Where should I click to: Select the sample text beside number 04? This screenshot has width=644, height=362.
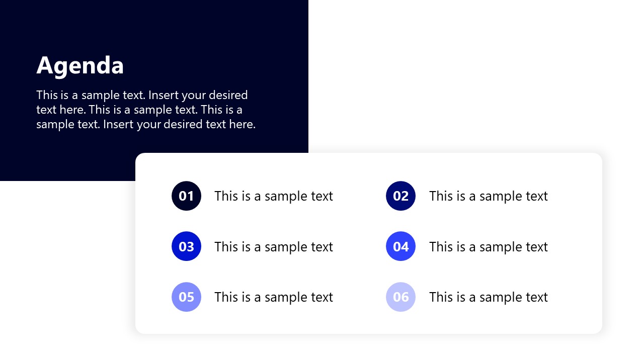[x=488, y=247]
